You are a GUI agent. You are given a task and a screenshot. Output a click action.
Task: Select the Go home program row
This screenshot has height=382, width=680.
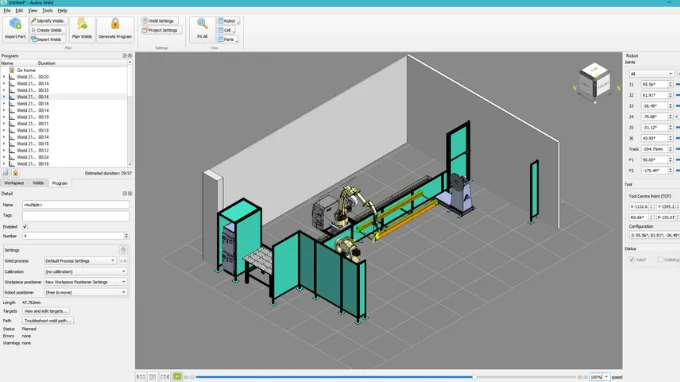65,70
